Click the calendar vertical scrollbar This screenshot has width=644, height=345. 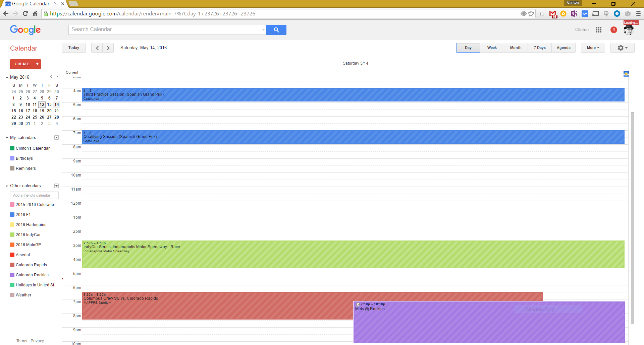tap(633, 218)
